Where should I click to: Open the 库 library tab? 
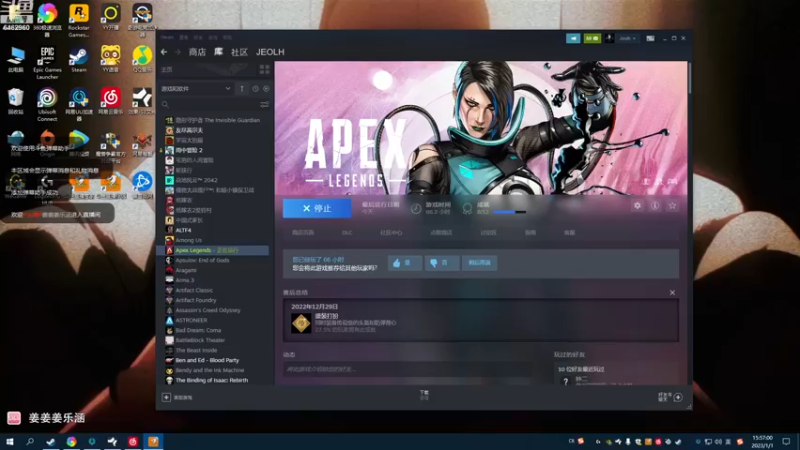tap(218, 52)
